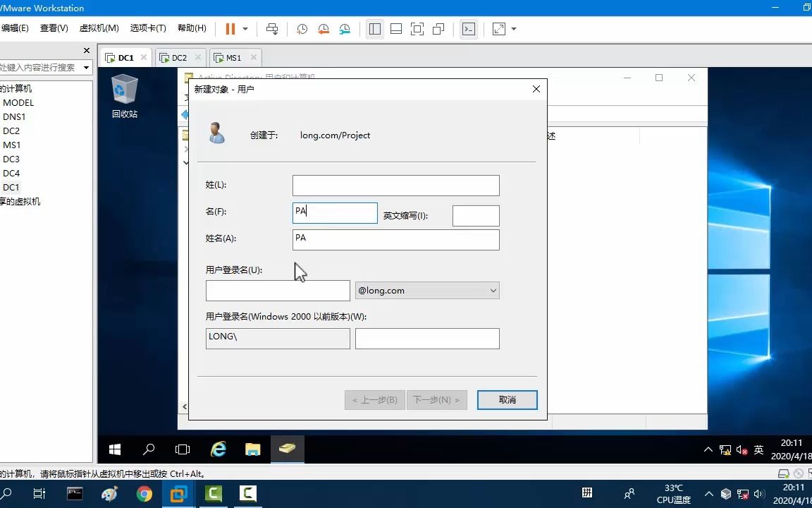Switch to Unity mode icon
This screenshot has height=508, width=812.
(438, 29)
